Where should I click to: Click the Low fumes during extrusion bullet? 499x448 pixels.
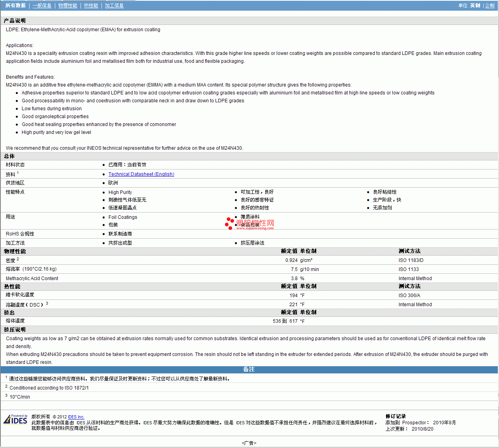click(x=52, y=109)
